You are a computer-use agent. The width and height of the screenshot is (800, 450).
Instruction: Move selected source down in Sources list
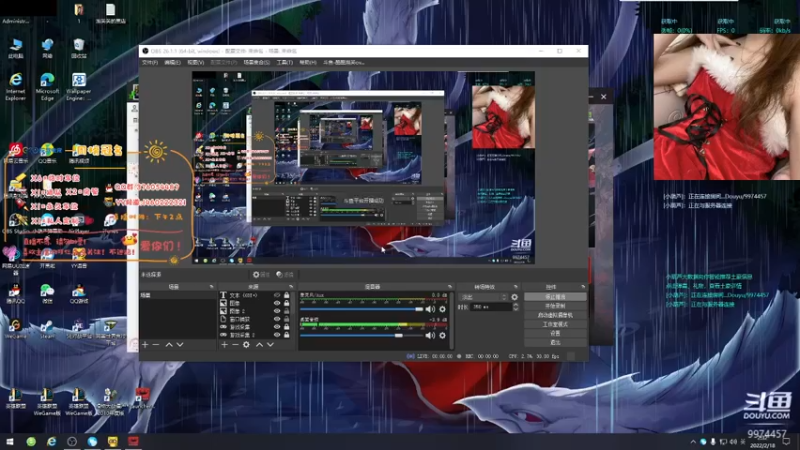(270, 345)
